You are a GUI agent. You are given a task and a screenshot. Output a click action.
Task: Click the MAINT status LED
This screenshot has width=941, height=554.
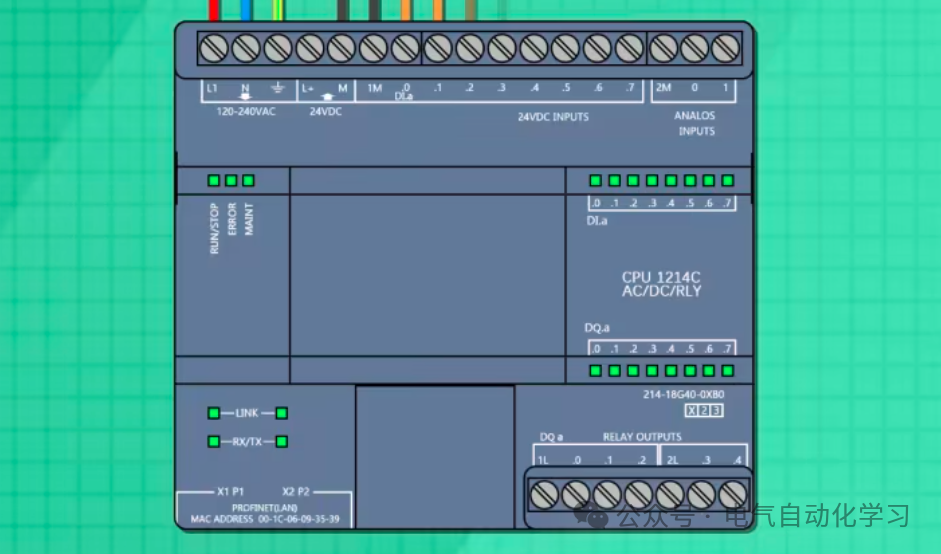pos(248,181)
